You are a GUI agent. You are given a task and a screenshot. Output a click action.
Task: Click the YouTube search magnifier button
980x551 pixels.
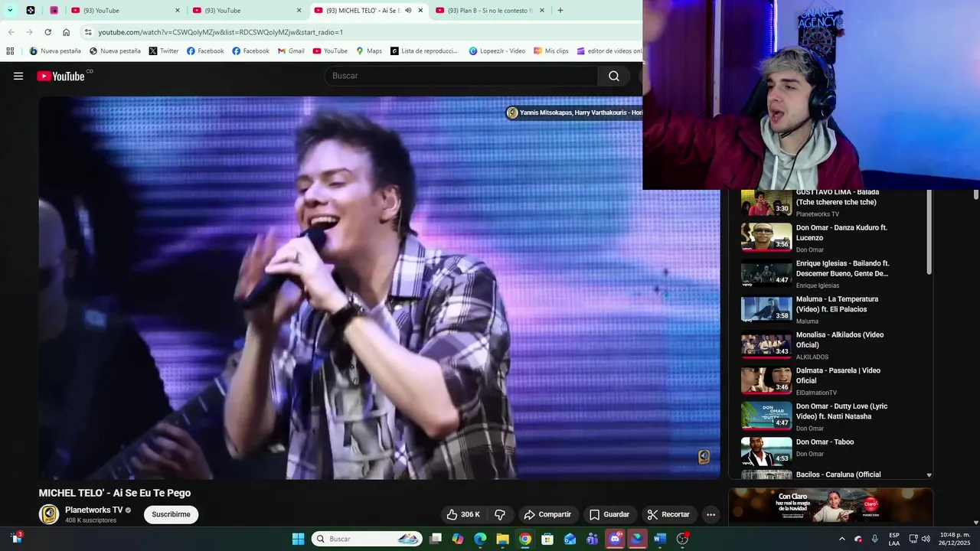click(x=614, y=76)
